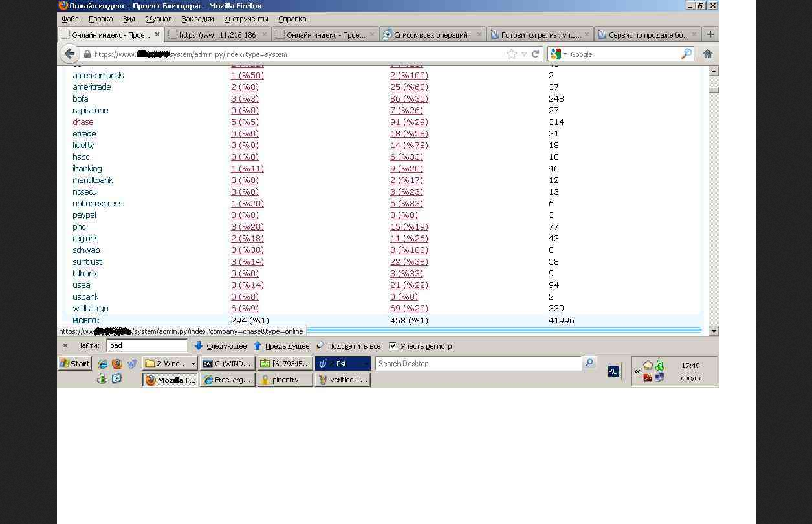The height and width of the screenshot is (524, 812).
Task: Click the 91 (%29) link in chase row
Action: 409,122
